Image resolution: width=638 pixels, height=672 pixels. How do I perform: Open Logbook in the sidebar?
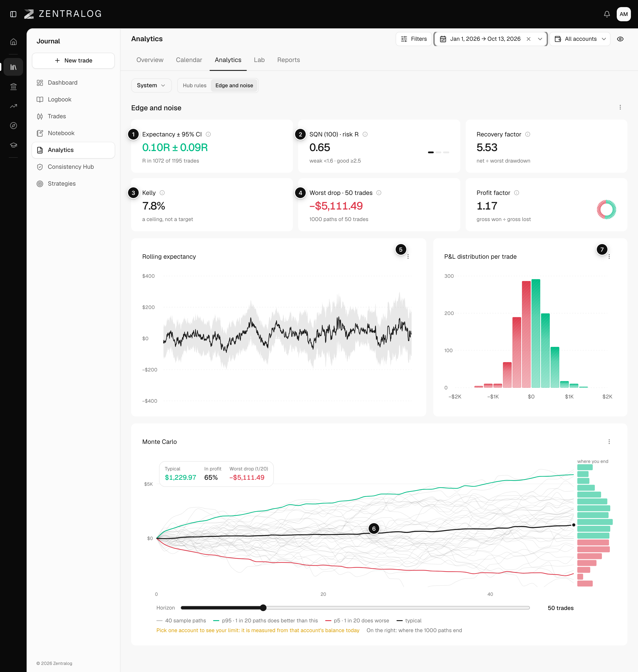[x=73, y=99]
